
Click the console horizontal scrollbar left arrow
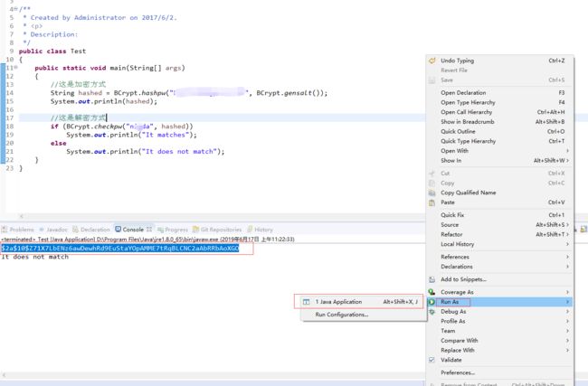click(4, 375)
